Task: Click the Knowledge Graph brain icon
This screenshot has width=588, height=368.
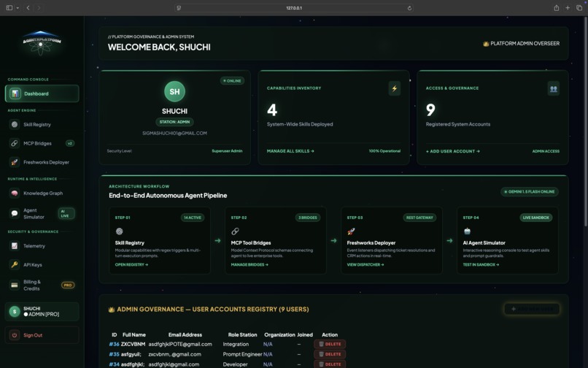Action: (15, 193)
